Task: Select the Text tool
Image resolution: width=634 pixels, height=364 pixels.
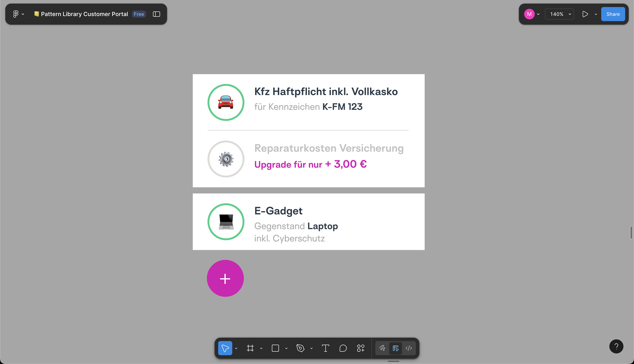Action: point(325,348)
